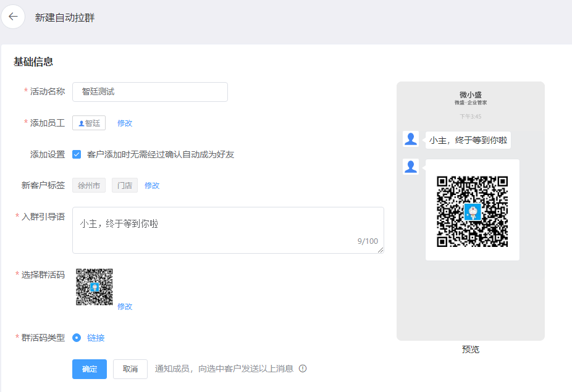Click the info icon beside the notification hint
Viewport: 572px width, 392px height.
tap(303, 369)
